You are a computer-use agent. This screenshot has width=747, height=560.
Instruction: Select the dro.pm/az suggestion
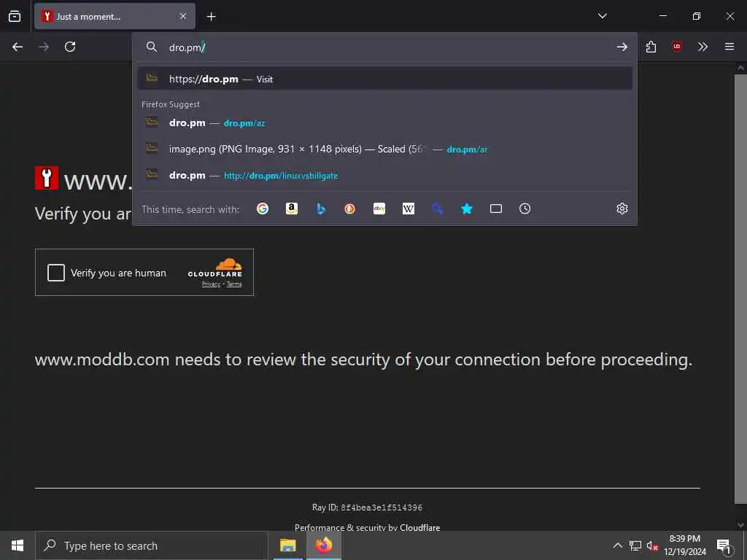pyautogui.click(x=385, y=122)
